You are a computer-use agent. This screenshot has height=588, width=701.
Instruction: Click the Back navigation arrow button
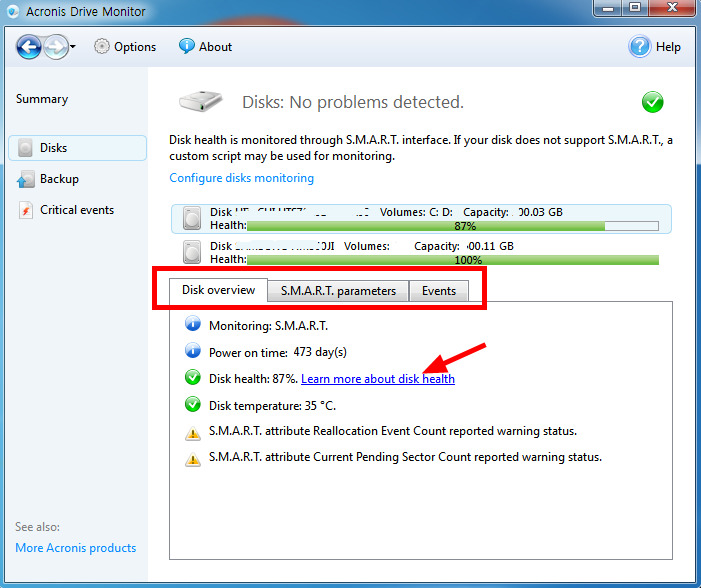[x=29, y=46]
